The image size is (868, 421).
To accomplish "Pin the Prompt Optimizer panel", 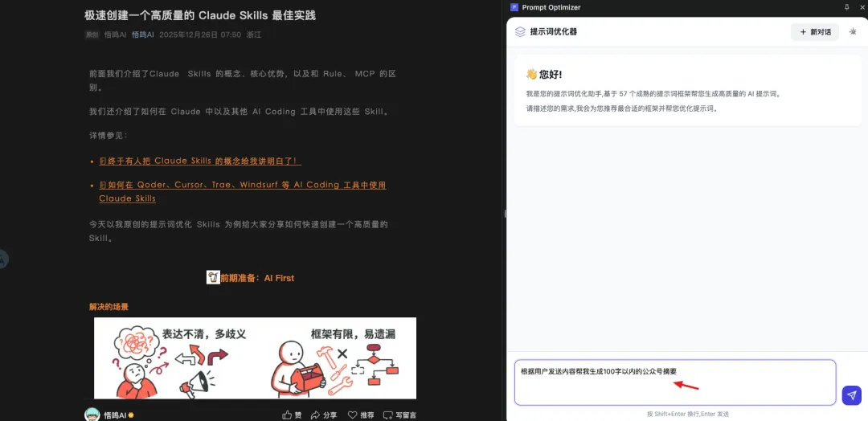I will (x=846, y=7).
